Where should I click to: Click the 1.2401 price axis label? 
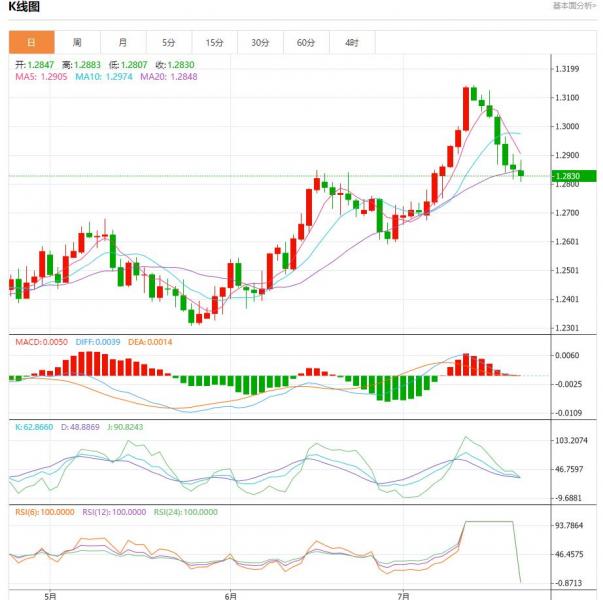[x=568, y=299]
